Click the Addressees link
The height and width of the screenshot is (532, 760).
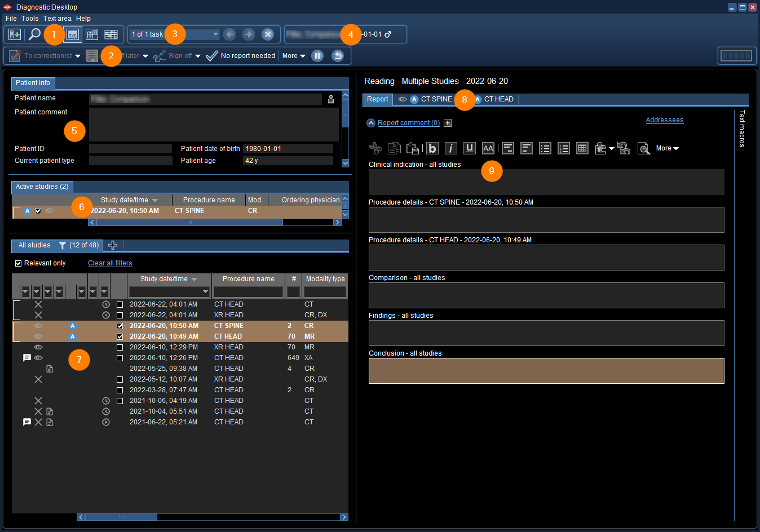point(664,120)
